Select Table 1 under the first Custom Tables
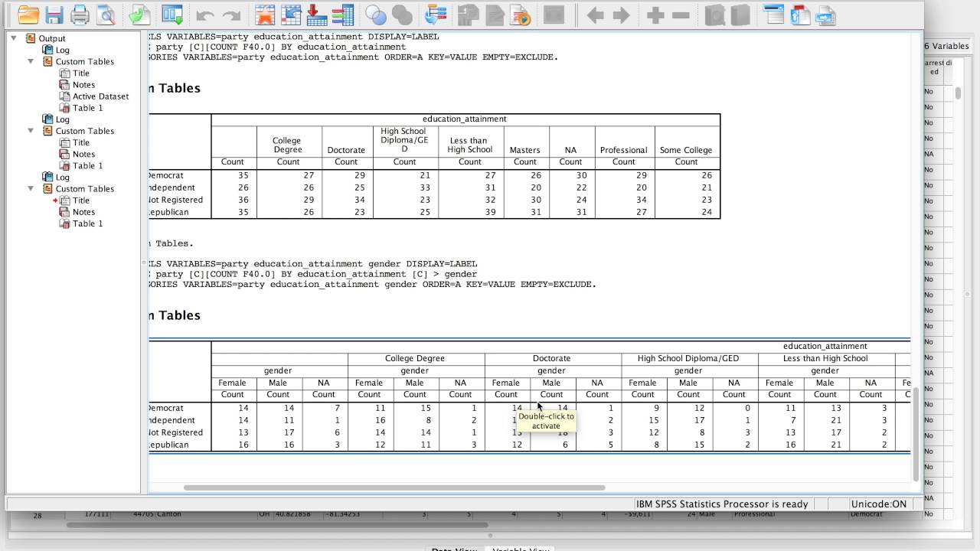Viewport: 980px width, 551px height. click(x=87, y=108)
